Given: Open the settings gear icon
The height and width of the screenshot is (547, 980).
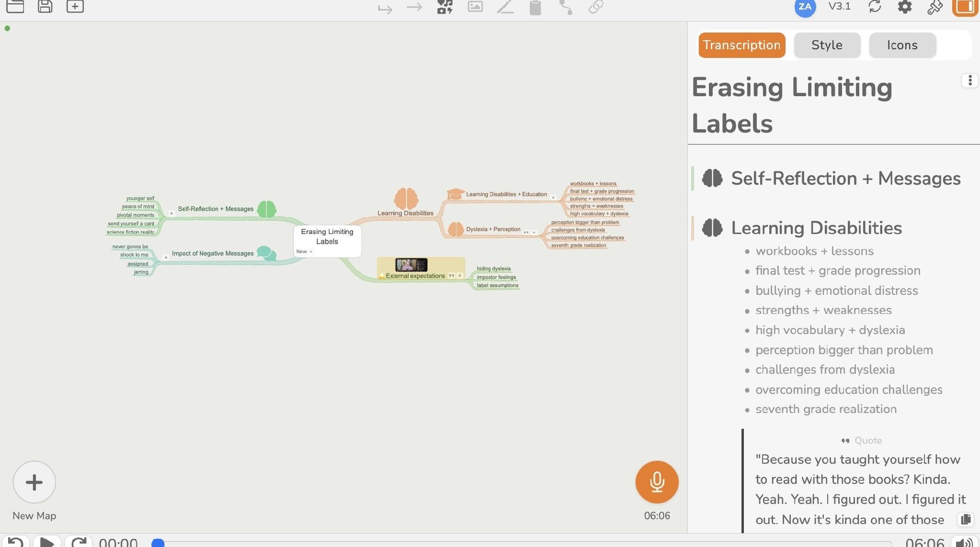Looking at the screenshot, I should coord(905,7).
